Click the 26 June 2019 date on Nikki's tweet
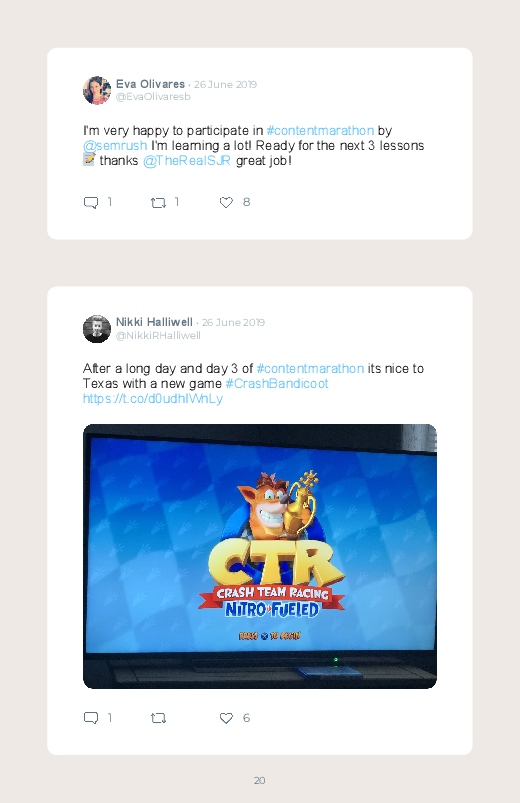 pos(233,323)
